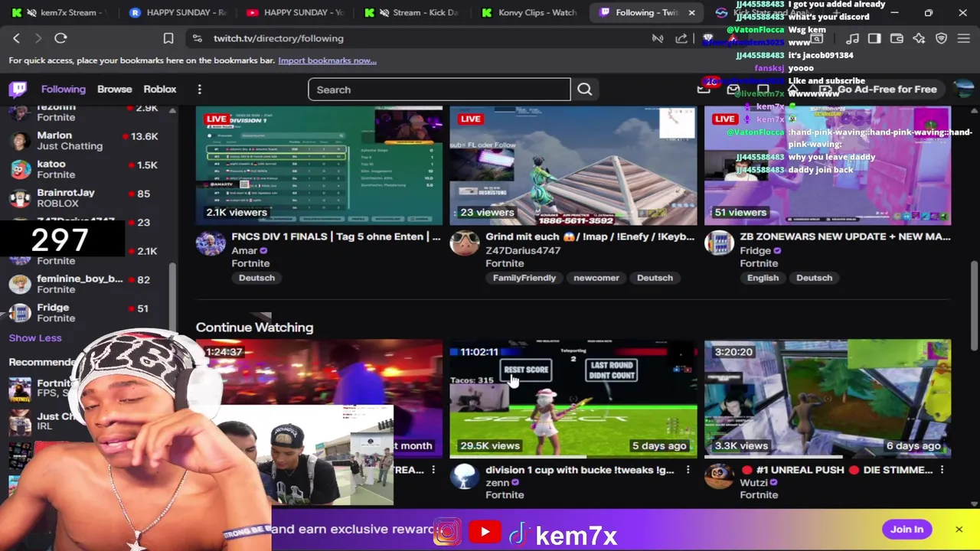Collapse followed channels with Show Less
The height and width of the screenshot is (551, 980).
[x=35, y=337]
